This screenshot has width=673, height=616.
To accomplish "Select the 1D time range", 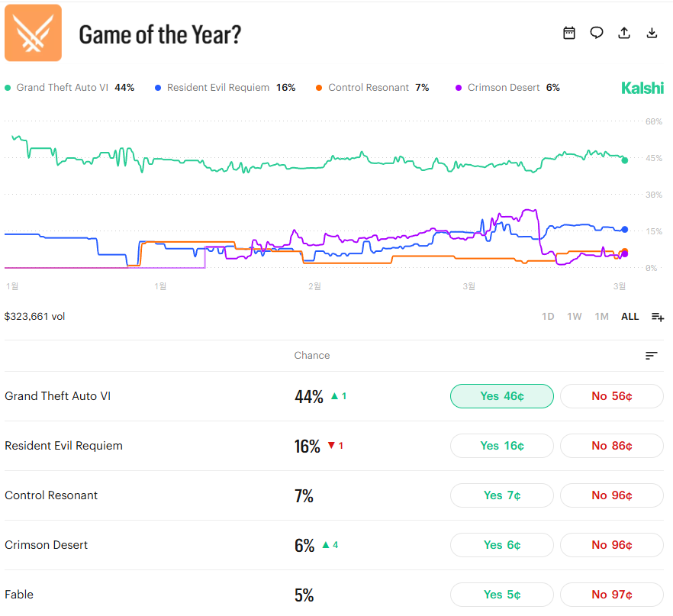I will pyautogui.click(x=548, y=317).
